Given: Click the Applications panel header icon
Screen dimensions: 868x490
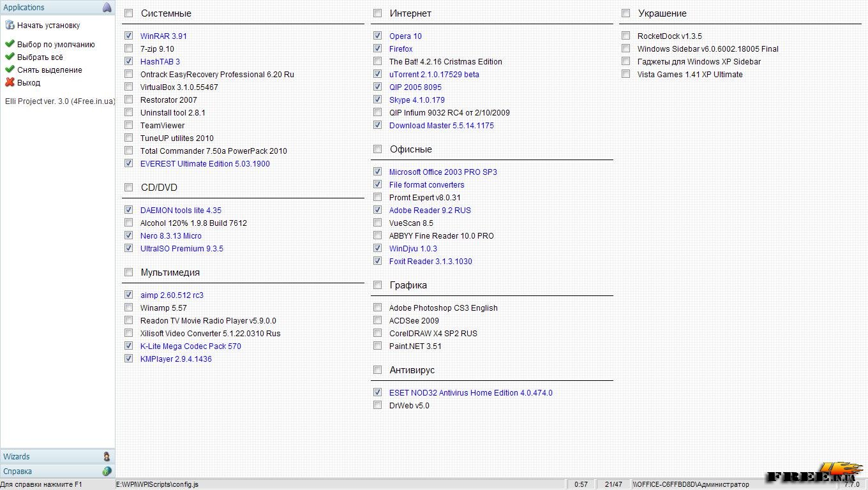Looking at the screenshot, I should pos(107,8).
